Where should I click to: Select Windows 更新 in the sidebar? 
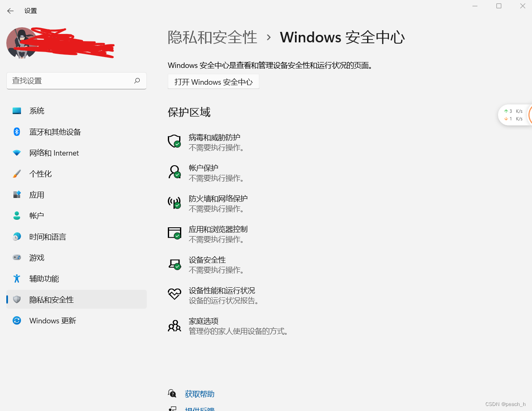(x=76, y=320)
